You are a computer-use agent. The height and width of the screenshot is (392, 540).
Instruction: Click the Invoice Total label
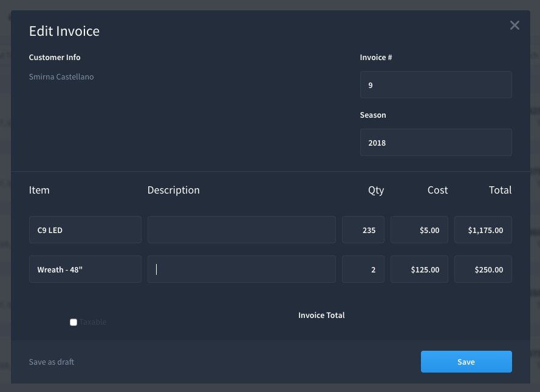tap(321, 316)
